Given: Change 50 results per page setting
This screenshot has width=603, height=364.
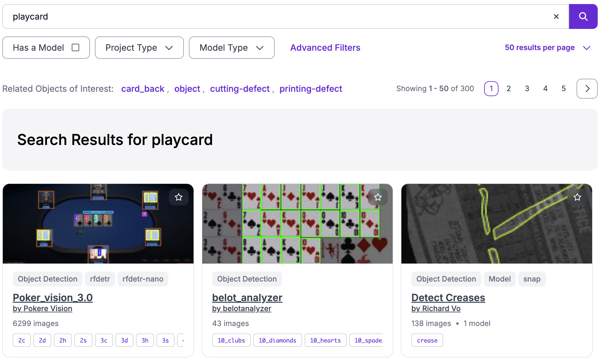Looking at the screenshot, I should (547, 48).
